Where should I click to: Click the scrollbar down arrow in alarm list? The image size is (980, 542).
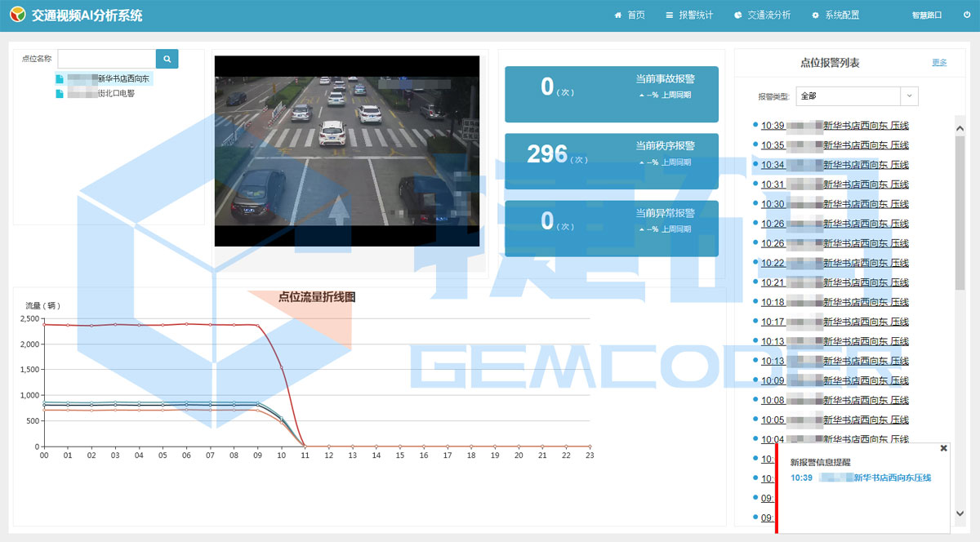click(x=960, y=513)
